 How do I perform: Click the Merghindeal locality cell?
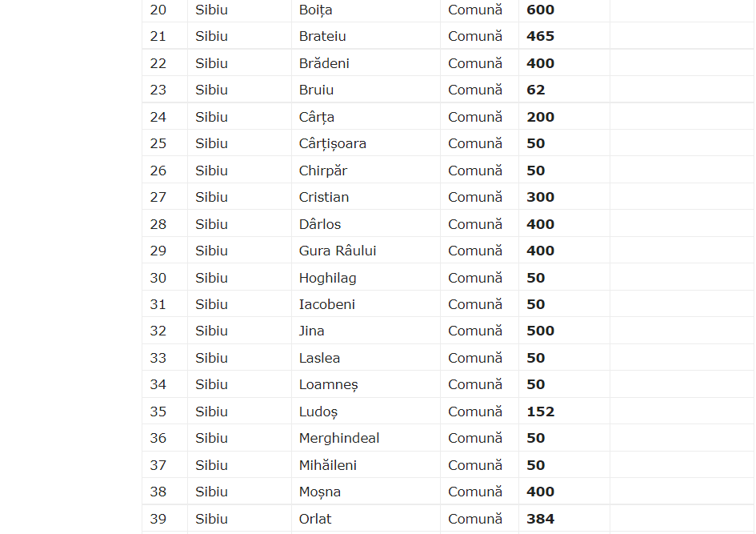point(339,438)
